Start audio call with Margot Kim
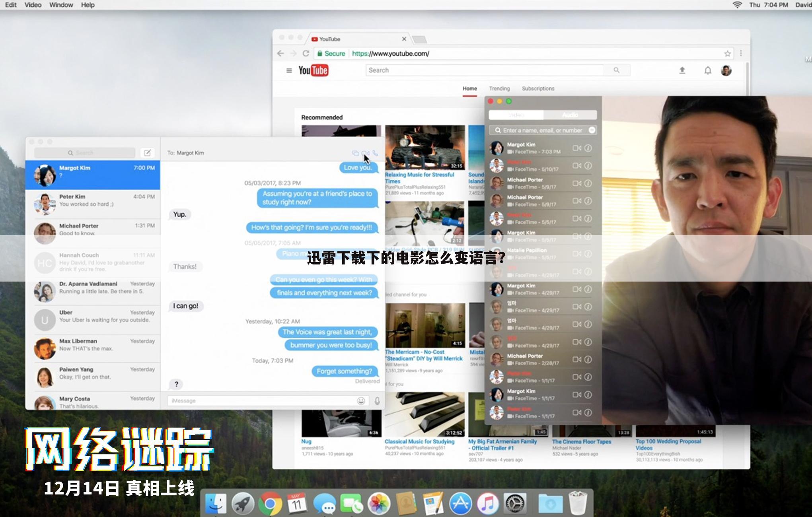 point(375,153)
